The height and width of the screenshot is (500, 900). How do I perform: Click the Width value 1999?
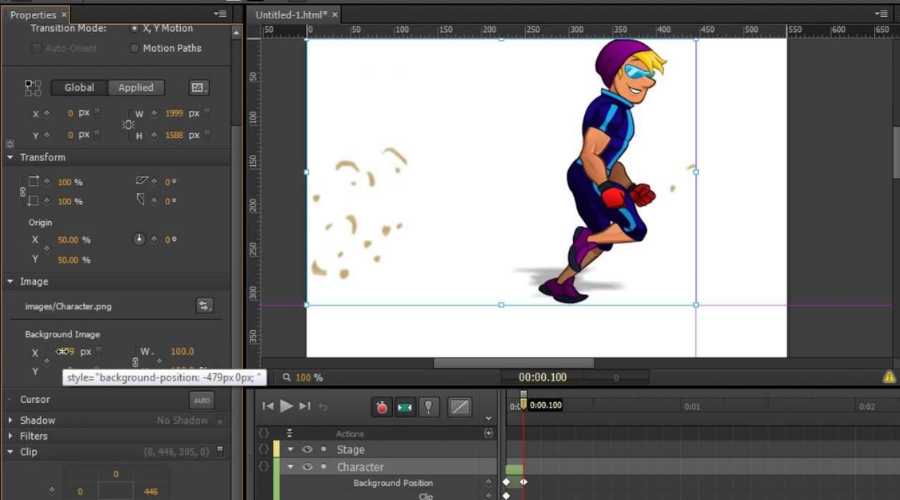tap(174, 114)
